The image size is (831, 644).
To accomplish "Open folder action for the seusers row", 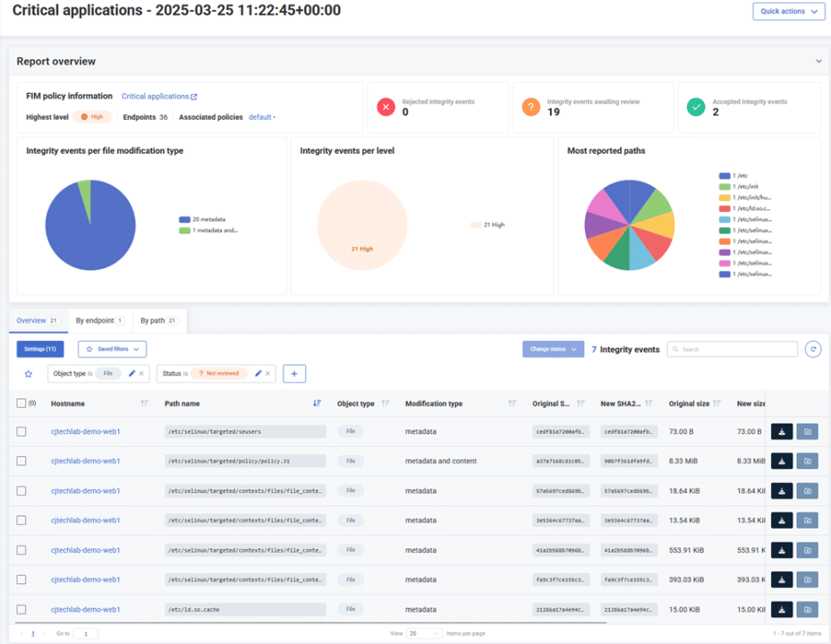I will (808, 431).
